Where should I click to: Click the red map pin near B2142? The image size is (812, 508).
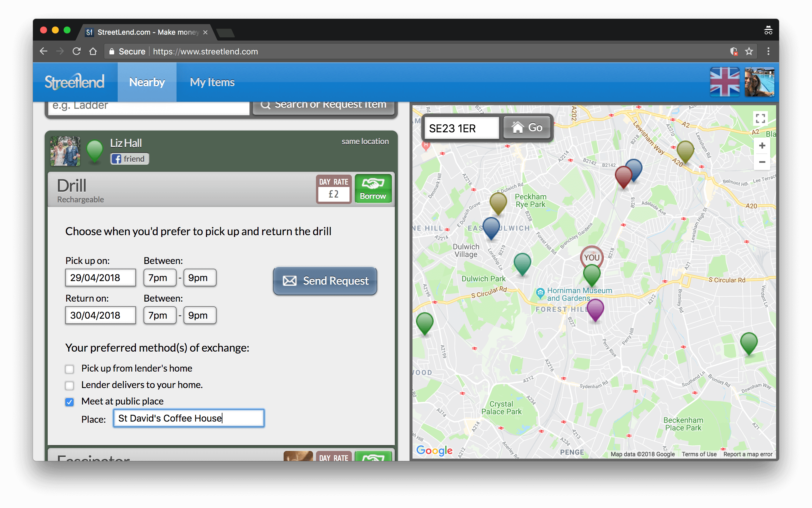623,177
